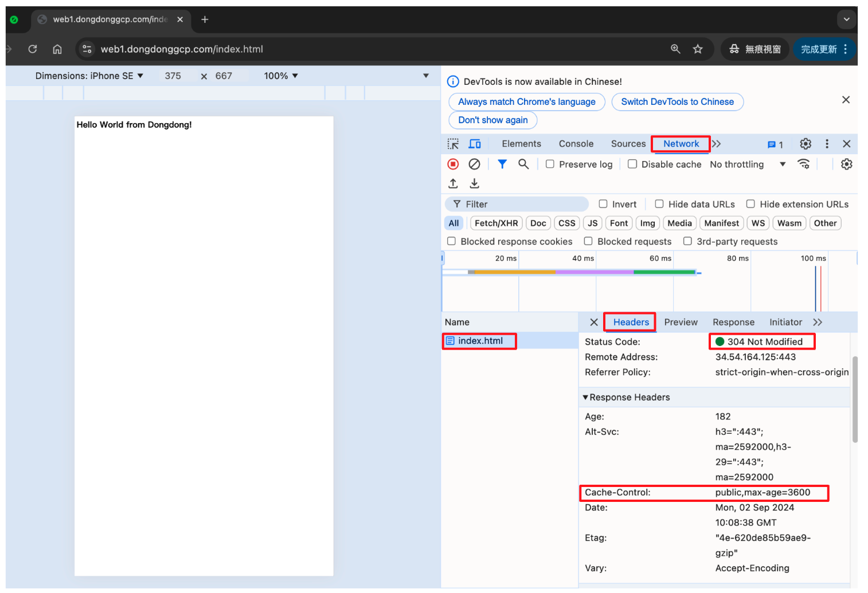This screenshot has width=868, height=593.
Task: Select the index.html request row
Action: (480, 341)
